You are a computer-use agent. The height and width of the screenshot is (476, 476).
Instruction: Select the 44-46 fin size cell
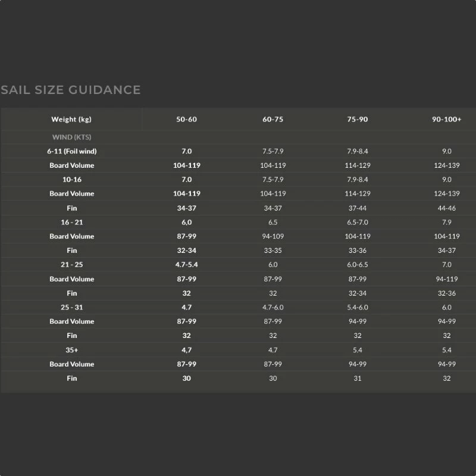point(446,208)
